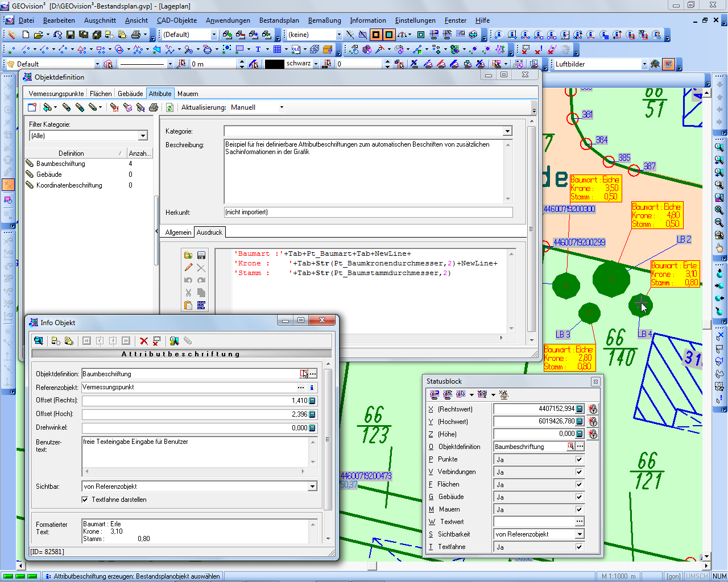Select Gebäude row in definition list

(x=49, y=174)
